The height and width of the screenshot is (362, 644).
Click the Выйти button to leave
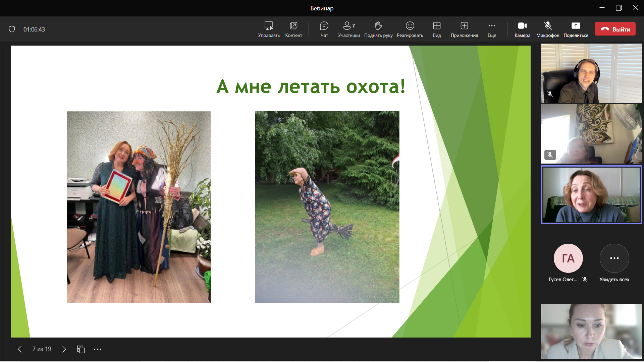coord(615,29)
